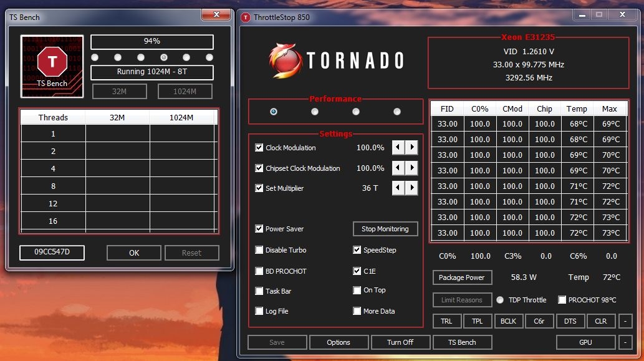Screen dimensions: 644x361
Task: Select the third Performance profile radio button
Action: [x=356, y=112]
